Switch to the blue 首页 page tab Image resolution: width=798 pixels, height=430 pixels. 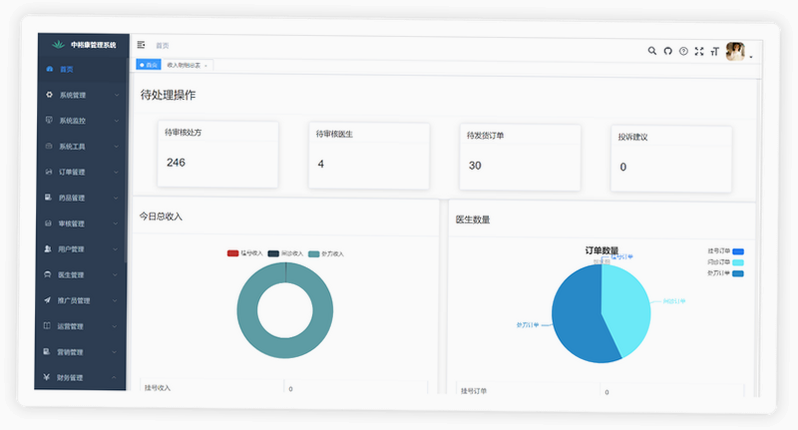point(149,65)
